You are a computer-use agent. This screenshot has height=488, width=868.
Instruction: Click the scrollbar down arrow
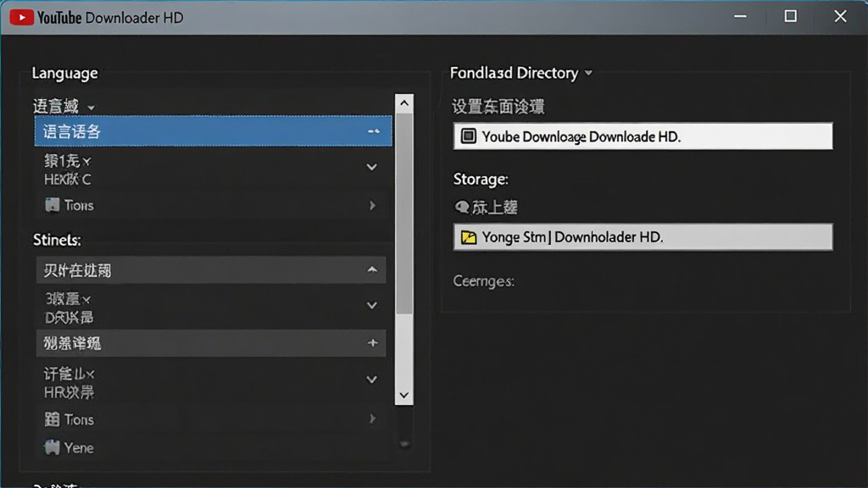click(x=404, y=396)
